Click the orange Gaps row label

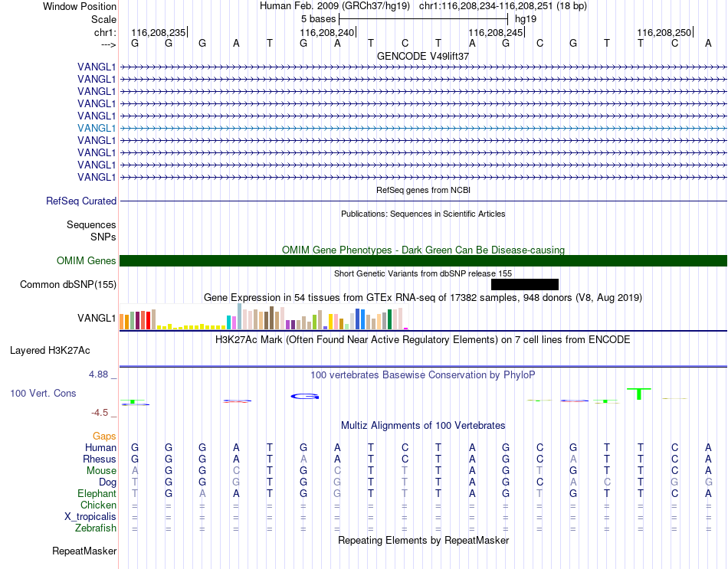tap(104, 437)
